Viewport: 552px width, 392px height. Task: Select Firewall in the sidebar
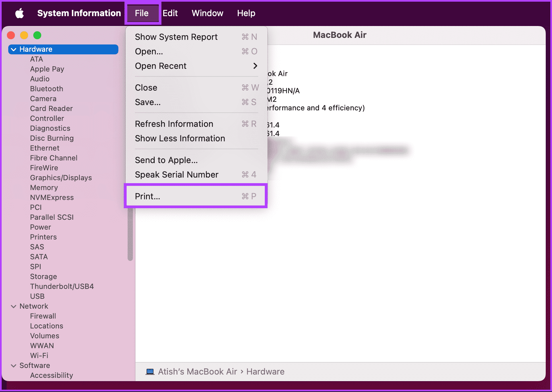pyautogui.click(x=43, y=316)
